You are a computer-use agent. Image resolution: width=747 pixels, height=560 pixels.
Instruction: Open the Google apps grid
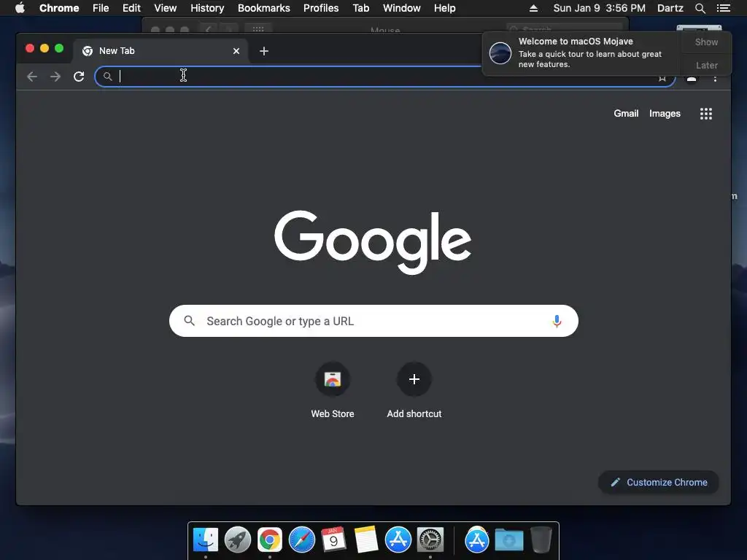coord(706,114)
